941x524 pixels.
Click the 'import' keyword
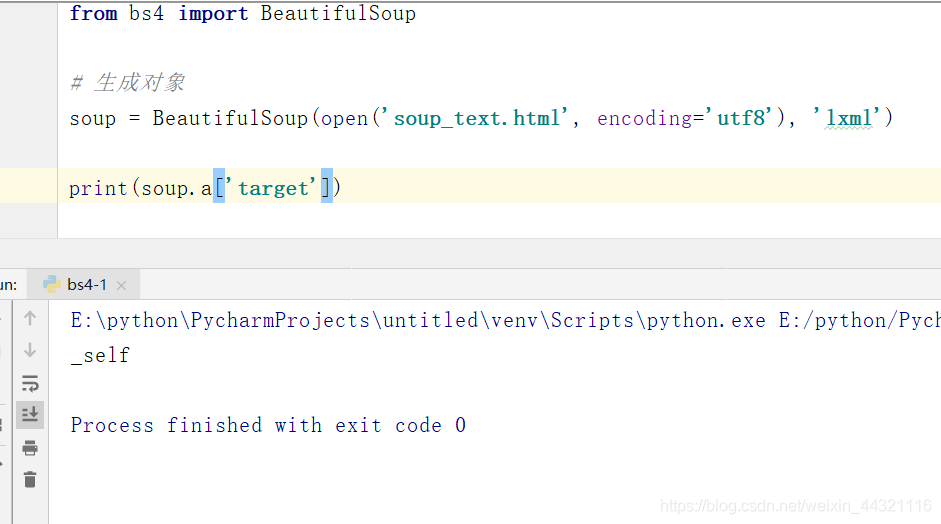(x=213, y=13)
